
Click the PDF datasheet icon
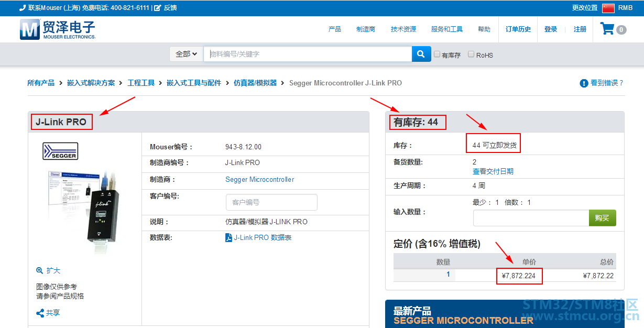(x=228, y=237)
